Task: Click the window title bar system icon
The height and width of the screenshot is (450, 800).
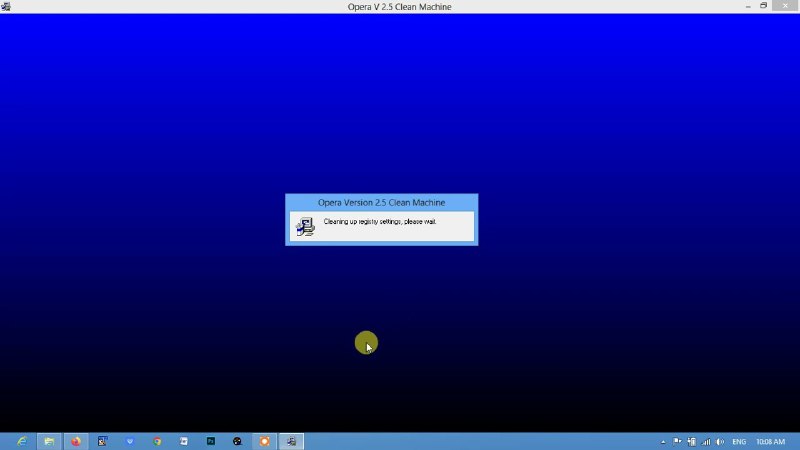Action: 6,7
